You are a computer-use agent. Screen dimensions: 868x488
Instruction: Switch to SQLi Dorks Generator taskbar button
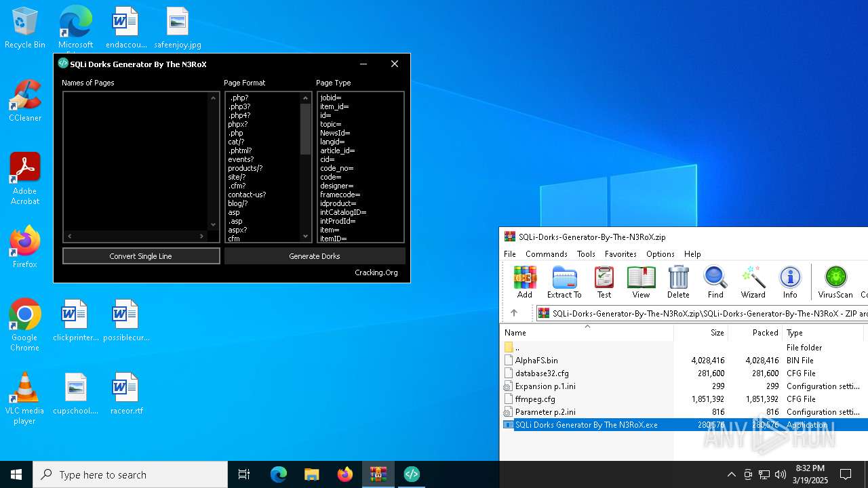pyautogui.click(x=412, y=474)
